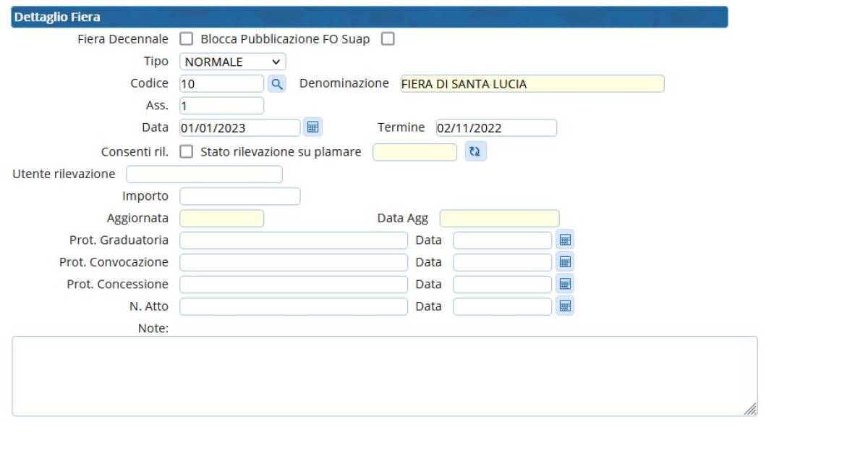
Task: Refresh Stato rilevazione su plamare
Action: pyautogui.click(x=475, y=152)
